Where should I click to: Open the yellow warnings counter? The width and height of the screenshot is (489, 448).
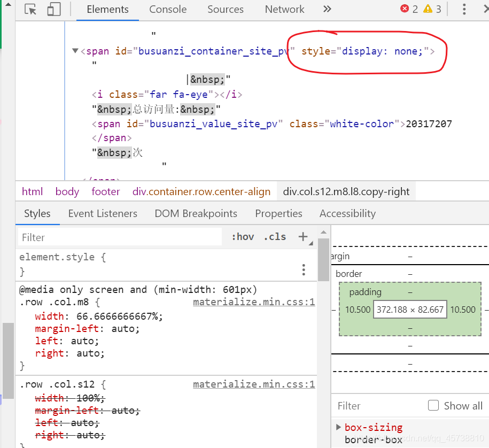pyautogui.click(x=432, y=9)
